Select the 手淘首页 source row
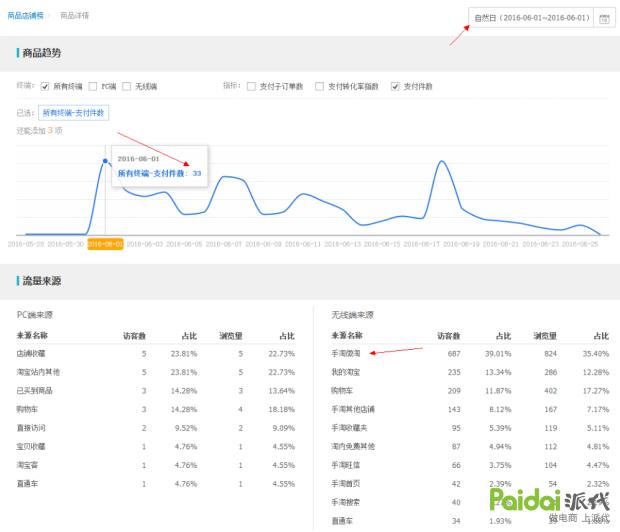Image resolution: width=620 pixels, height=532 pixels. click(x=470, y=484)
